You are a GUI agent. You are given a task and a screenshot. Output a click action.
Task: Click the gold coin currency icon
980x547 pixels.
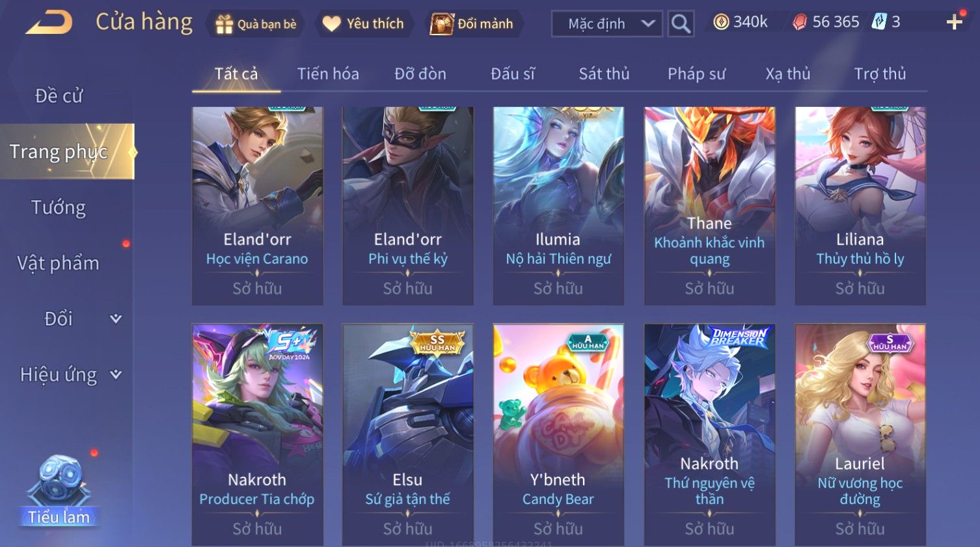[721, 22]
